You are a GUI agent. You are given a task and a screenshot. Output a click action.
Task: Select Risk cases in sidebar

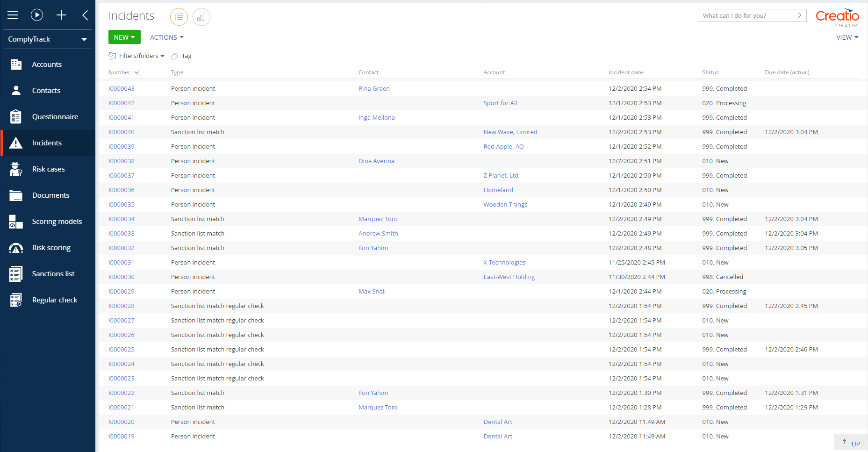click(x=48, y=169)
